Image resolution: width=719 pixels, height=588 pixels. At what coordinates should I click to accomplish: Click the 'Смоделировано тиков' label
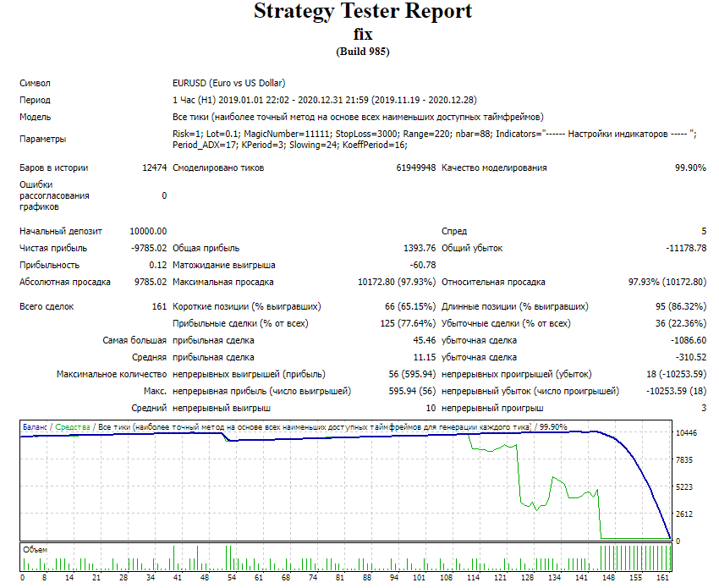coord(218,168)
